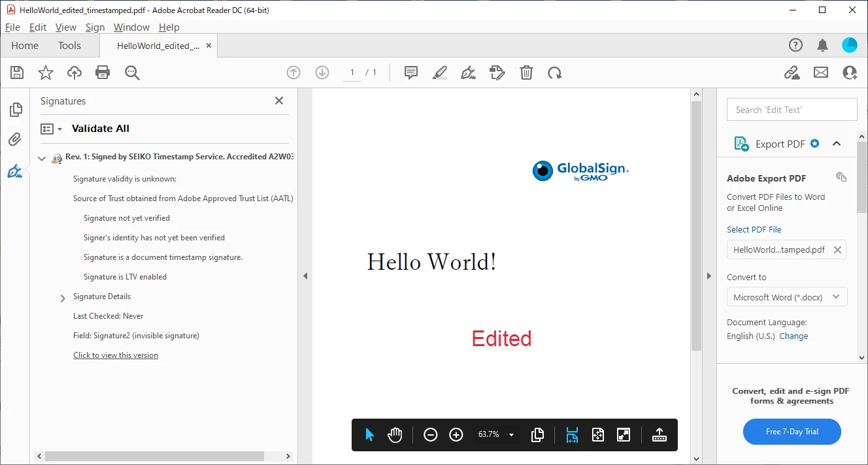This screenshot has width=868, height=465.
Task: Fit one full page icon
Action: tap(597, 435)
